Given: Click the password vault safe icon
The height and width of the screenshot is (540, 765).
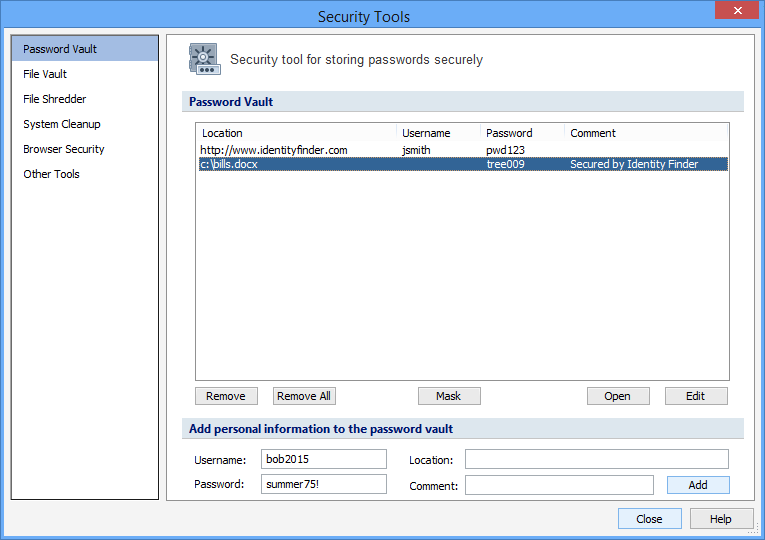Looking at the screenshot, I should point(204,59).
